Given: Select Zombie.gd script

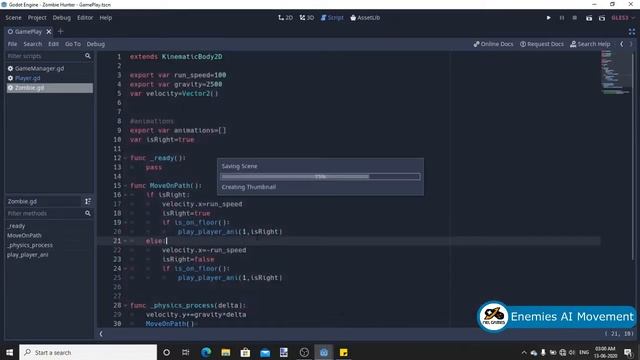Looking at the screenshot, I should coord(49,88).
